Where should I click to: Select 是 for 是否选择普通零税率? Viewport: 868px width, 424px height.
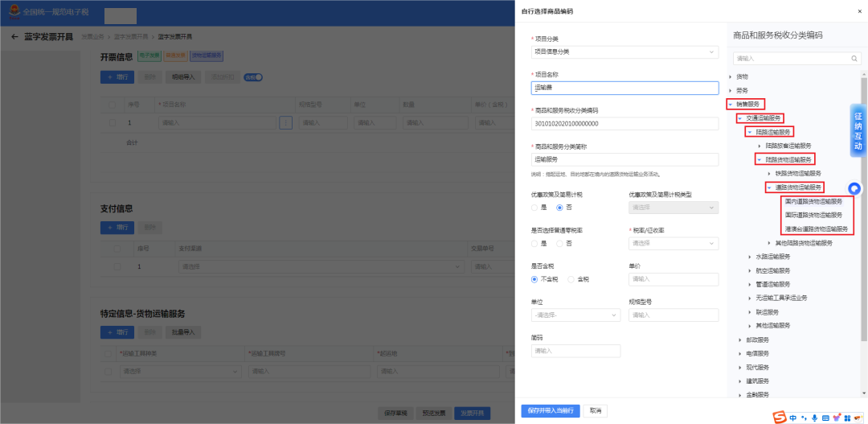pos(534,243)
